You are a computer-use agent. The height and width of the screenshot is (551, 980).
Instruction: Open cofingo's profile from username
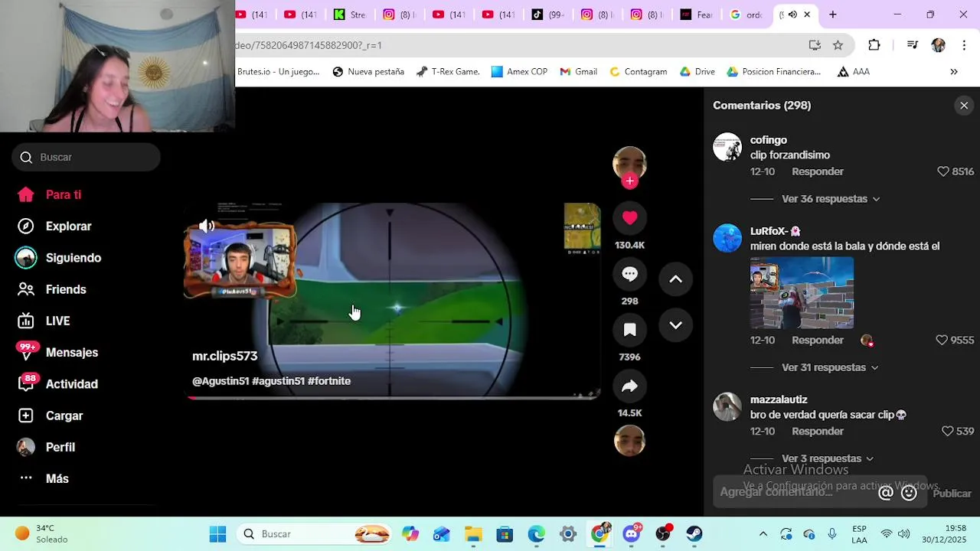tap(769, 140)
